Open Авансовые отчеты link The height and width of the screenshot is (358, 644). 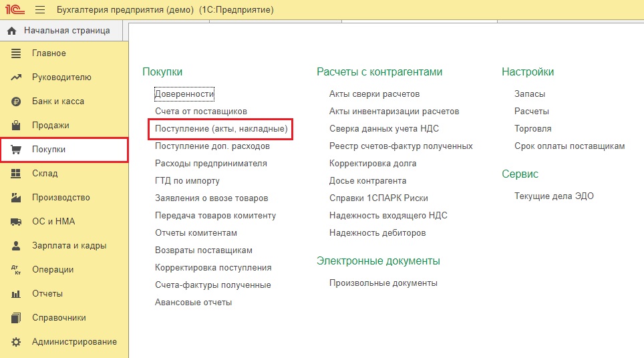pos(193,303)
